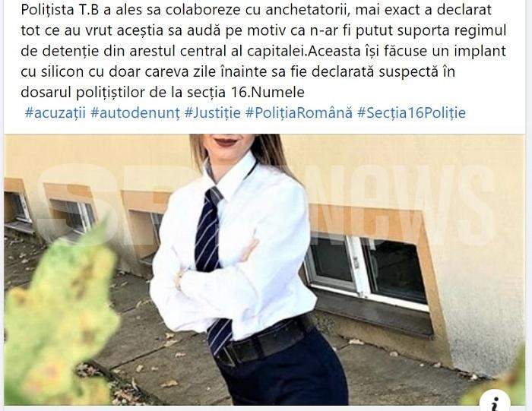Click the line 'cu silicon cu doar careva zile'
532x411 pixels.
coord(238,71)
